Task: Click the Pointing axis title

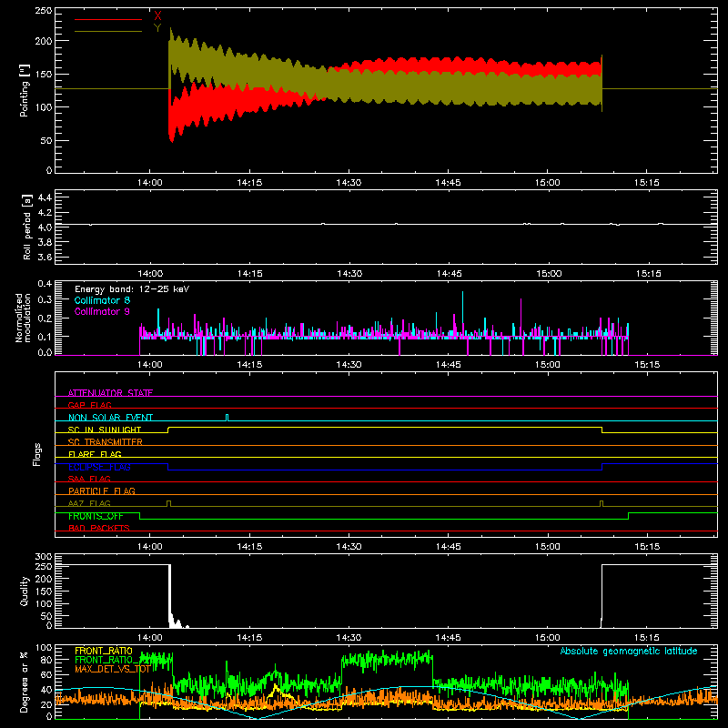Action: point(25,90)
